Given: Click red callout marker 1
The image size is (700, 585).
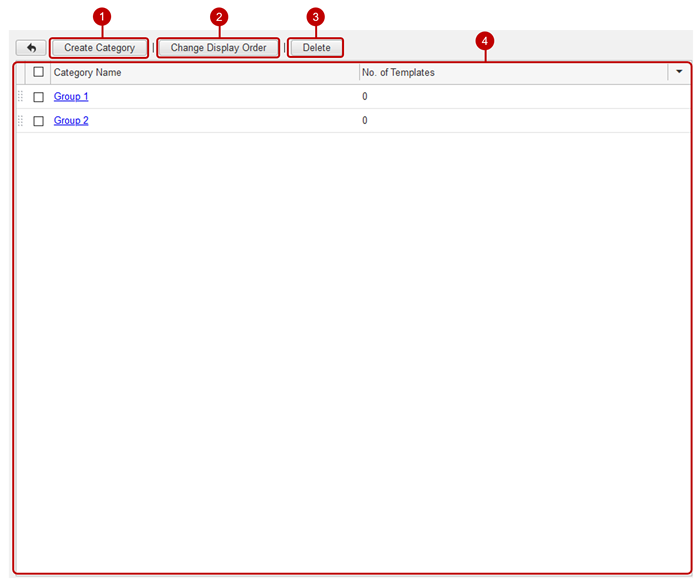Looking at the screenshot, I should pyautogui.click(x=99, y=17).
